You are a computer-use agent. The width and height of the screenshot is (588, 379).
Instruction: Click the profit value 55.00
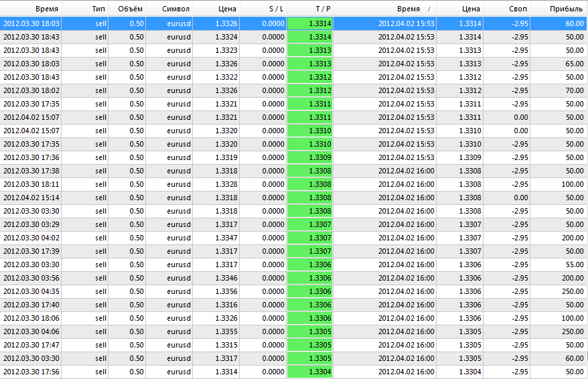coord(575,264)
